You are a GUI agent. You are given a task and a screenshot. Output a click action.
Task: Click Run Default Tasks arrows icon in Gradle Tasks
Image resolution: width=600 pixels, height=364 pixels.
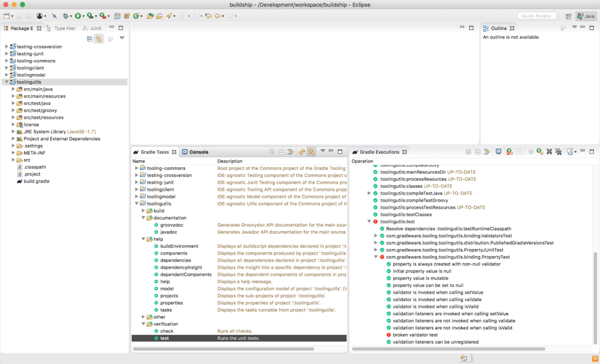tap(290, 152)
